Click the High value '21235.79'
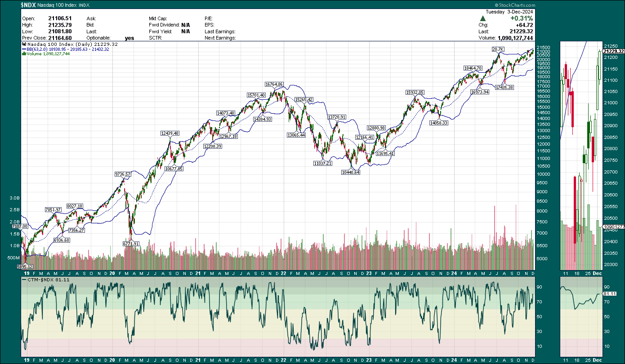 [x=60, y=25]
